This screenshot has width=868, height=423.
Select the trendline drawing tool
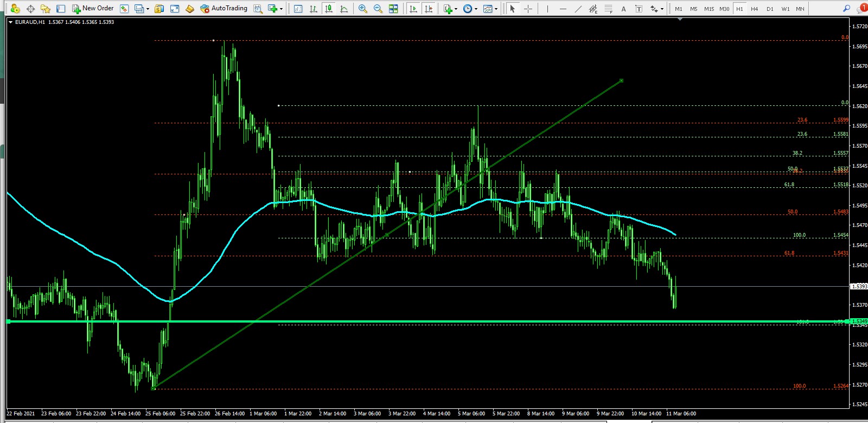578,9
